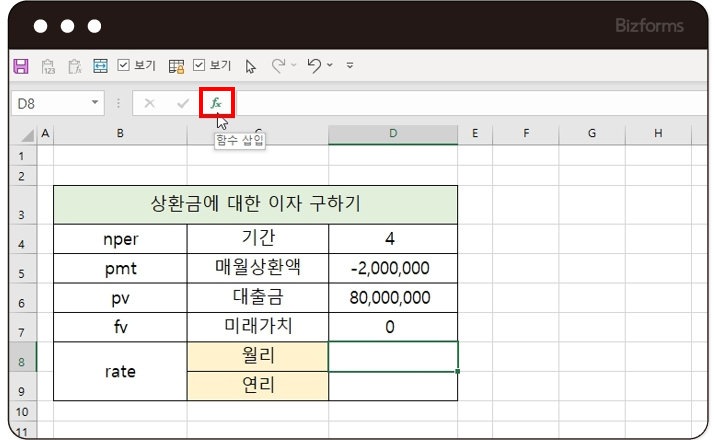
Task: Click the Paste Formulas icon
Action: (x=74, y=66)
